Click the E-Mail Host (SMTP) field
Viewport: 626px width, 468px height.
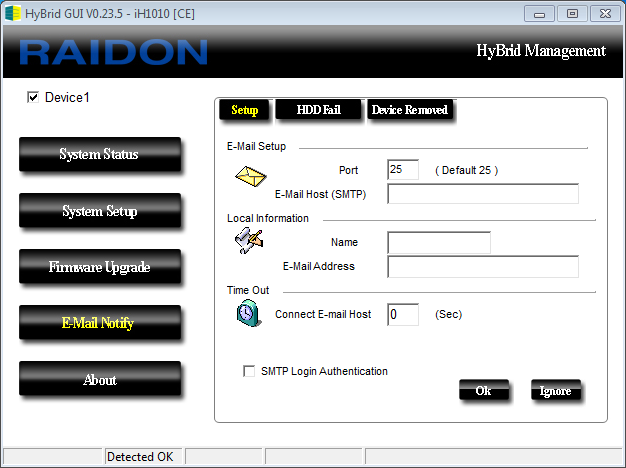[483, 194]
